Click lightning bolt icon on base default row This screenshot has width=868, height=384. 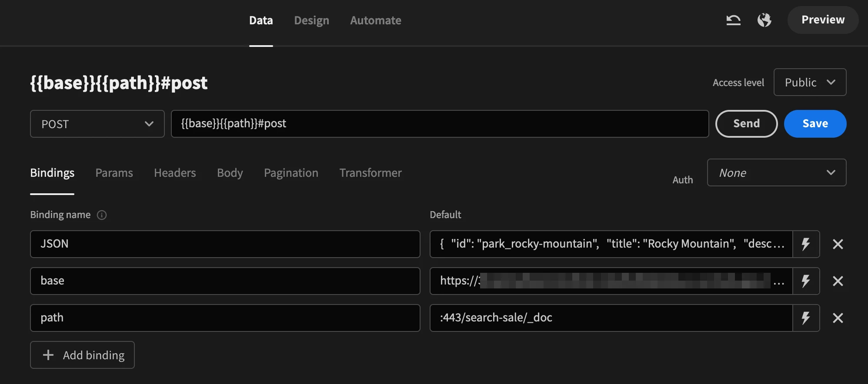[x=806, y=281]
